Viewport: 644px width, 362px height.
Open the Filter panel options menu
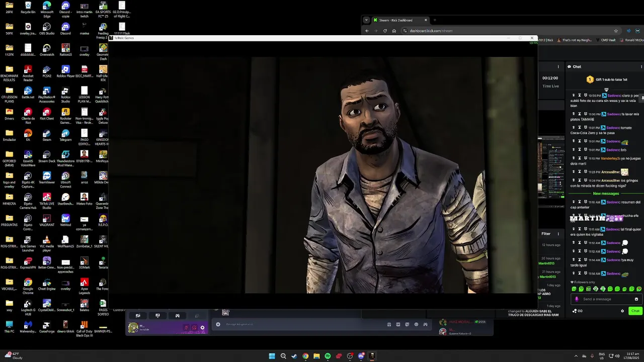[558, 234]
